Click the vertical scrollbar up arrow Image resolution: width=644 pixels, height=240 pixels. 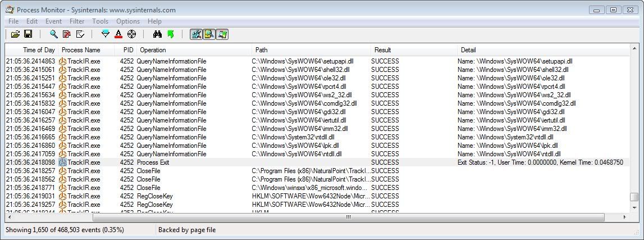coord(634,48)
